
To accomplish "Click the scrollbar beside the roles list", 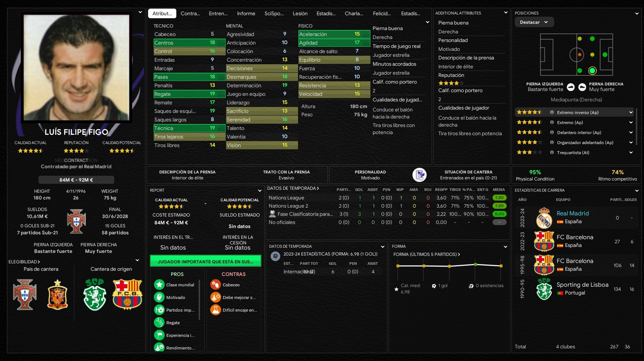I will [x=636, y=127].
